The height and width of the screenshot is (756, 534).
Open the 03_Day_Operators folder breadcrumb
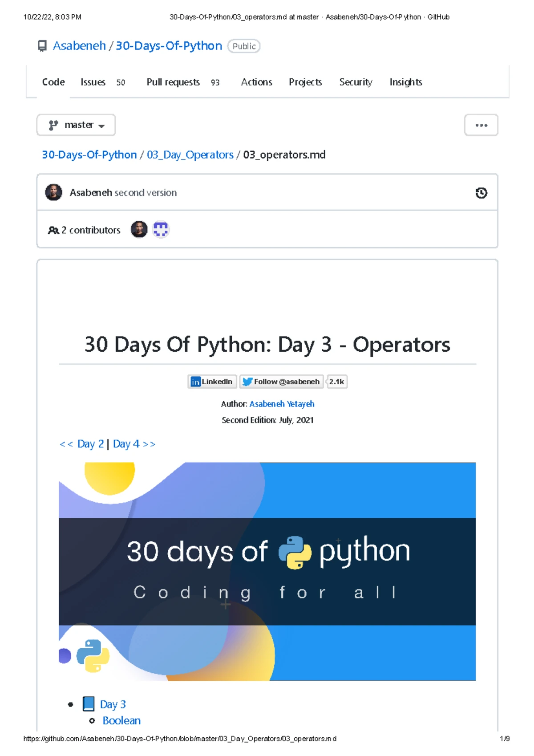click(x=190, y=155)
